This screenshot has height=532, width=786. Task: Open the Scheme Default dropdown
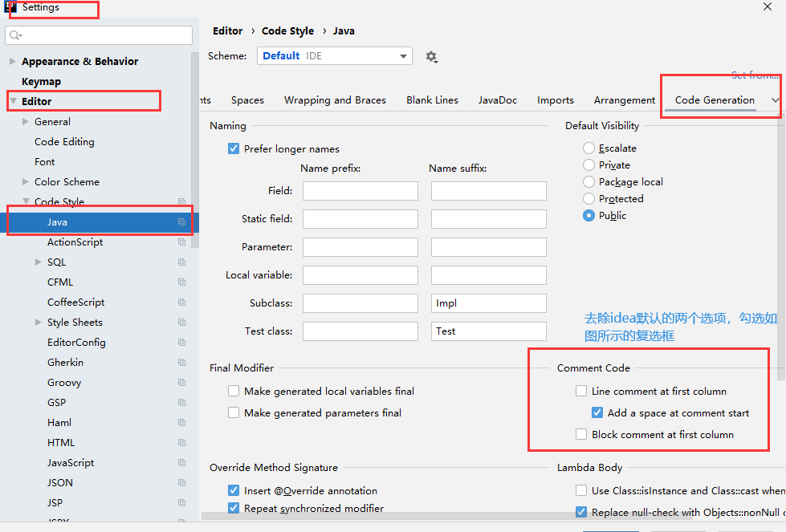point(335,56)
